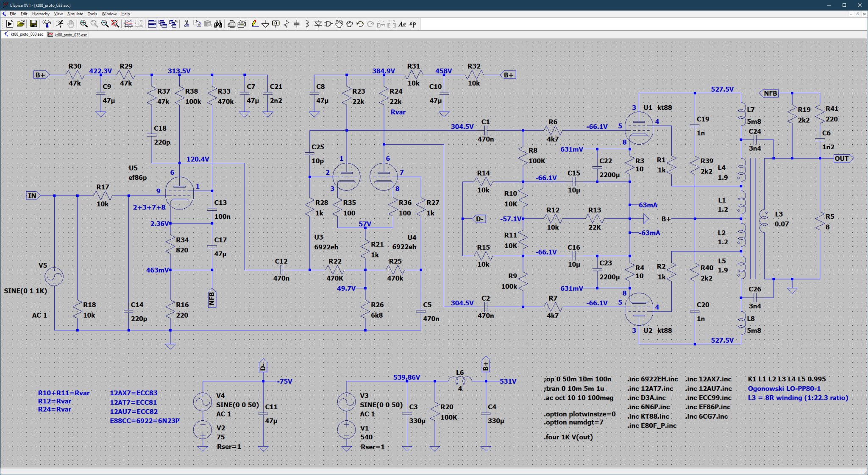
Task: Open the Tools menu
Action: click(92, 14)
